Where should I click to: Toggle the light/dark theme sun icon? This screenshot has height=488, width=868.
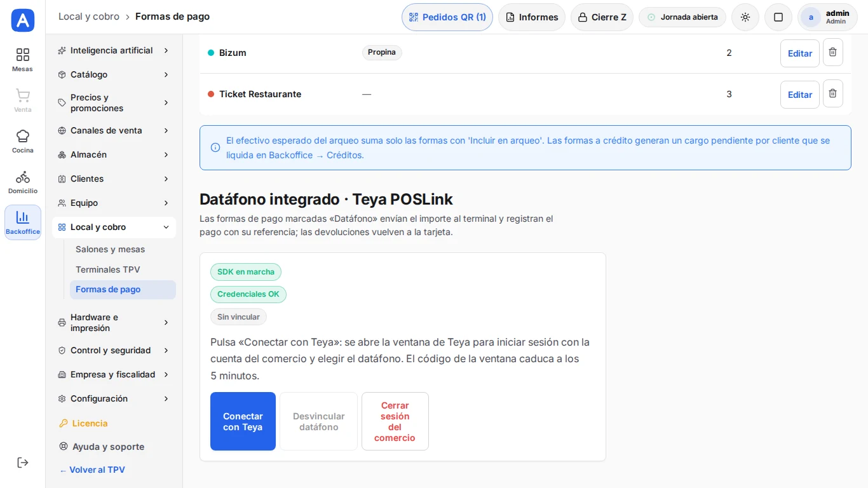(745, 17)
